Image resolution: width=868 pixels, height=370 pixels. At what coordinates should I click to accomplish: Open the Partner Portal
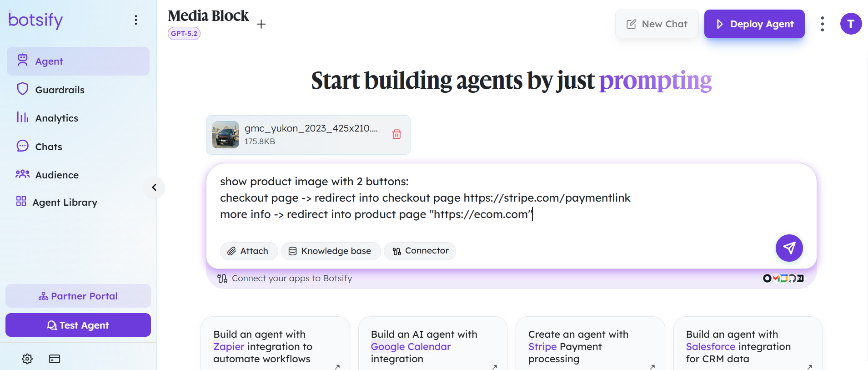click(x=78, y=296)
